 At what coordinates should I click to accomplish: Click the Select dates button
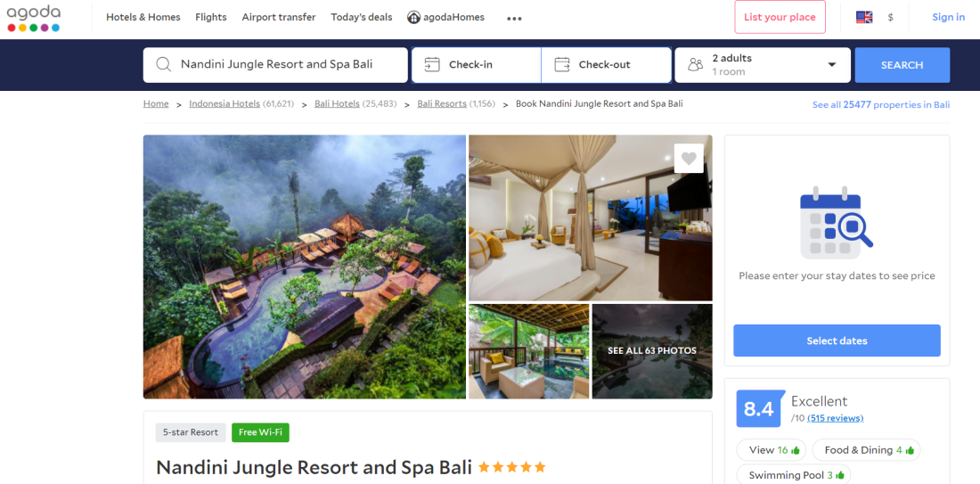coord(837,340)
